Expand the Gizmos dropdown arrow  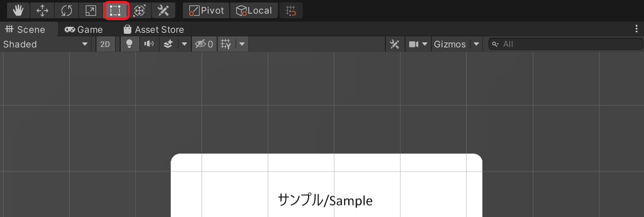click(x=476, y=44)
